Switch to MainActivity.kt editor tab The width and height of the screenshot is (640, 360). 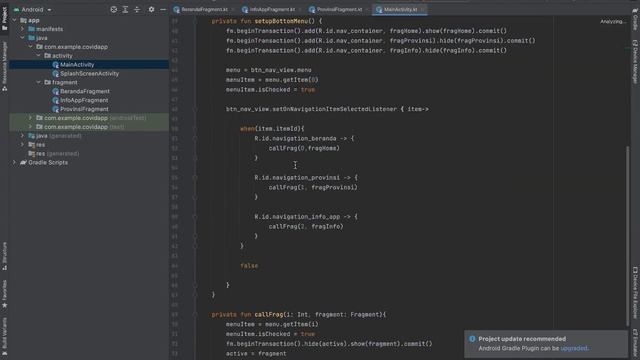pyautogui.click(x=400, y=9)
